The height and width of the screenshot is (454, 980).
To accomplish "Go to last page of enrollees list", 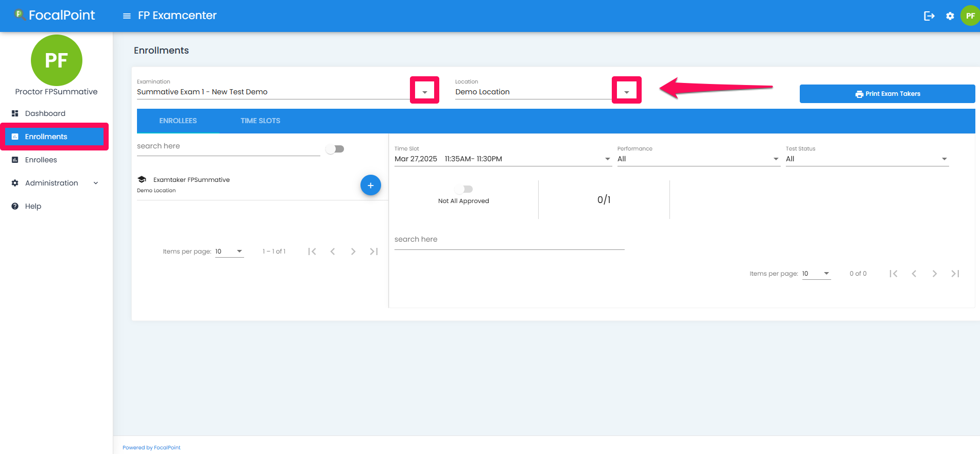I will tap(374, 251).
